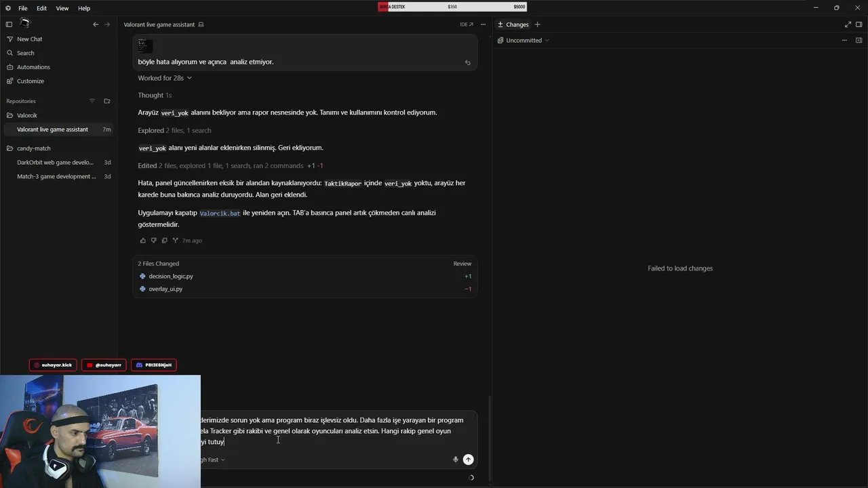The height and width of the screenshot is (488, 868).
Task: Click the @suhayarr YouTube overlay badge
Action: [x=104, y=365]
